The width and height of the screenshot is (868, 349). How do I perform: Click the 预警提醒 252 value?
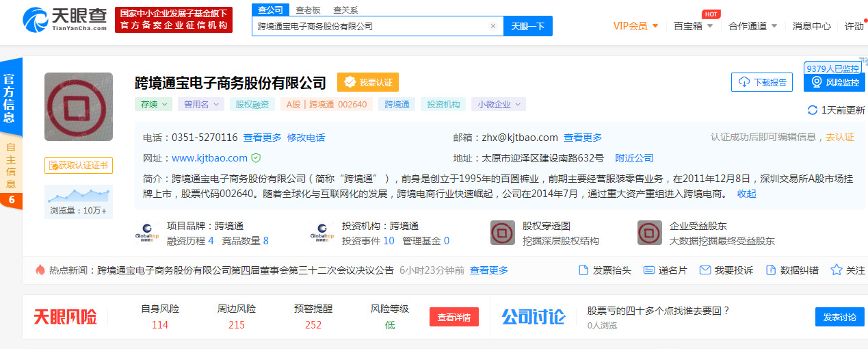313,325
